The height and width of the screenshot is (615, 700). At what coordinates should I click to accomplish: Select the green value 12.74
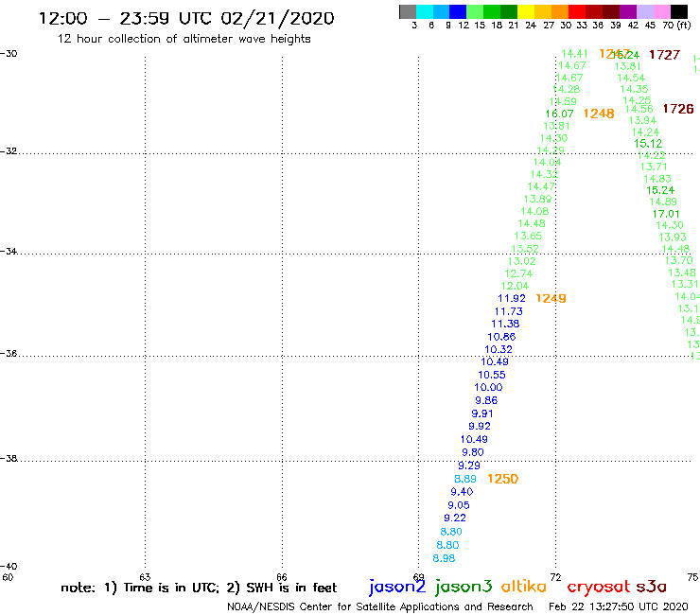(518, 273)
